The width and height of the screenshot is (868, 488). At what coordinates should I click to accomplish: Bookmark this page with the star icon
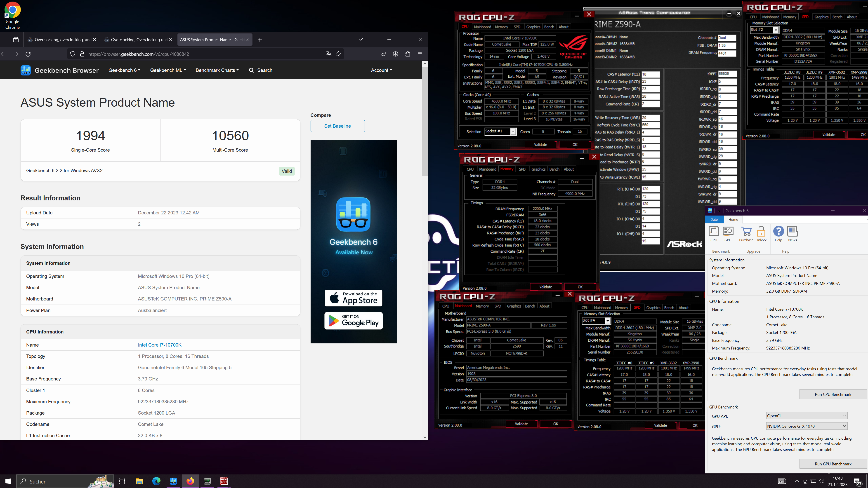click(338, 54)
